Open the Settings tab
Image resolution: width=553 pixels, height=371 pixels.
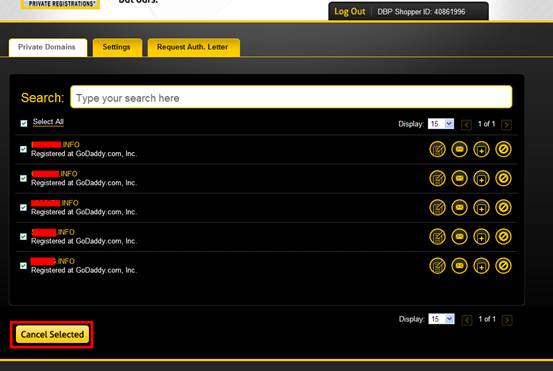(x=117, y=47)
